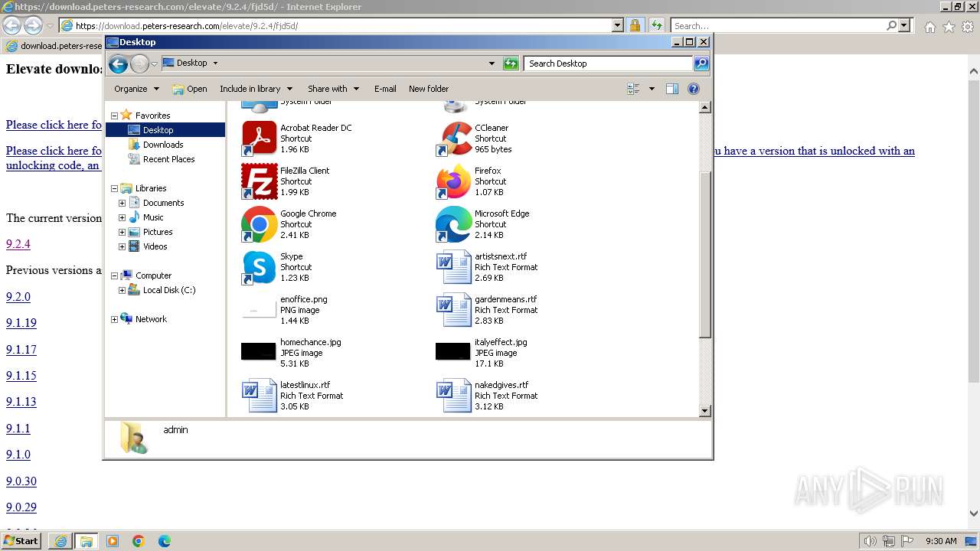Expand the Music library node
This screenshot has width=980, height=551.
pos(122,217)
